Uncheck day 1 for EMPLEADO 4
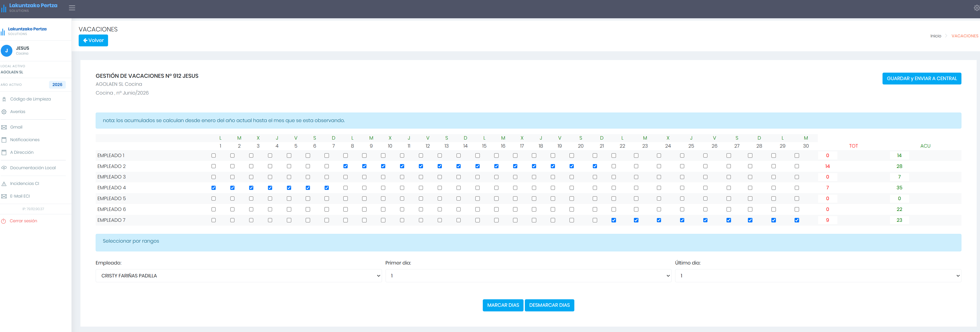Viewport: 980px width, 332px height. pos(214,188)
